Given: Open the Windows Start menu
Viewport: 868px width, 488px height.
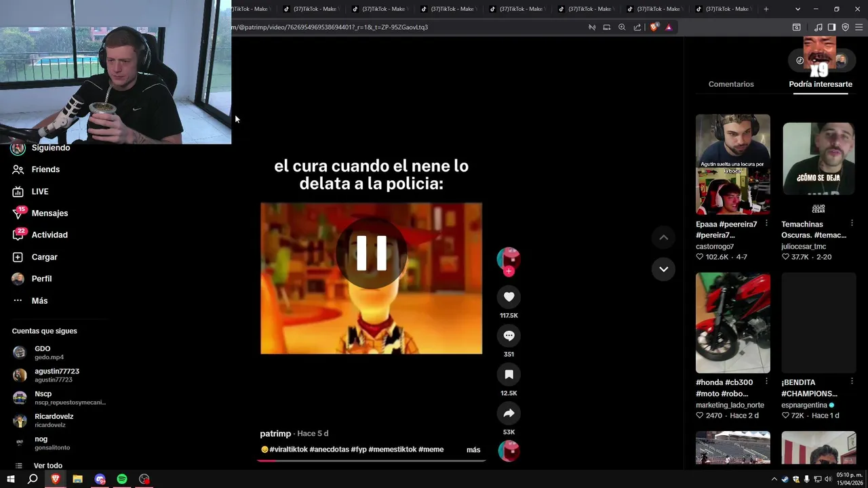Looking at the screenshot, I should click(10, 479).
